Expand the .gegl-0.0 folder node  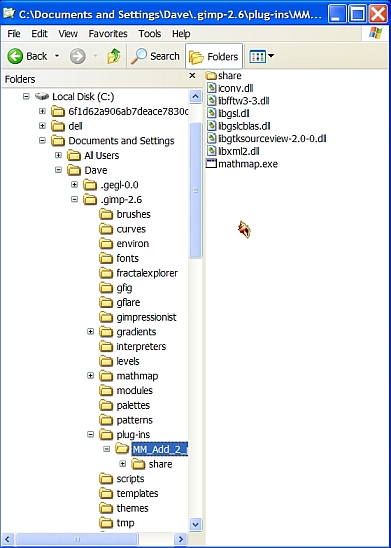[x=74, y=185]
